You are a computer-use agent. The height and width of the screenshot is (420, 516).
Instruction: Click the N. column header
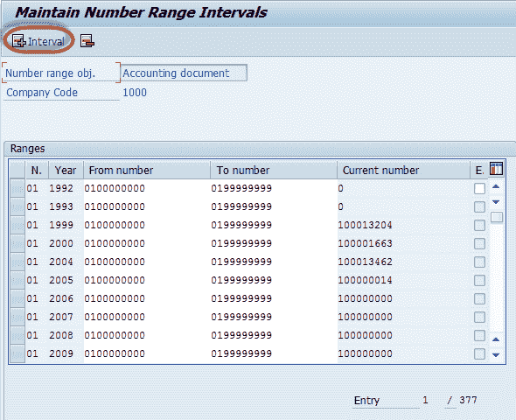point(37,170)
